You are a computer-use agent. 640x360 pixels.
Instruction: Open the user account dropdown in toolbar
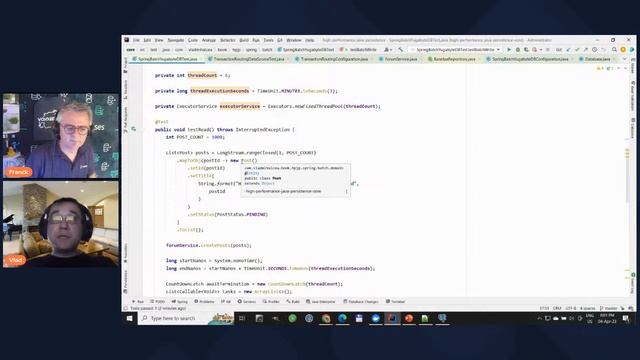tap(388, 49)
